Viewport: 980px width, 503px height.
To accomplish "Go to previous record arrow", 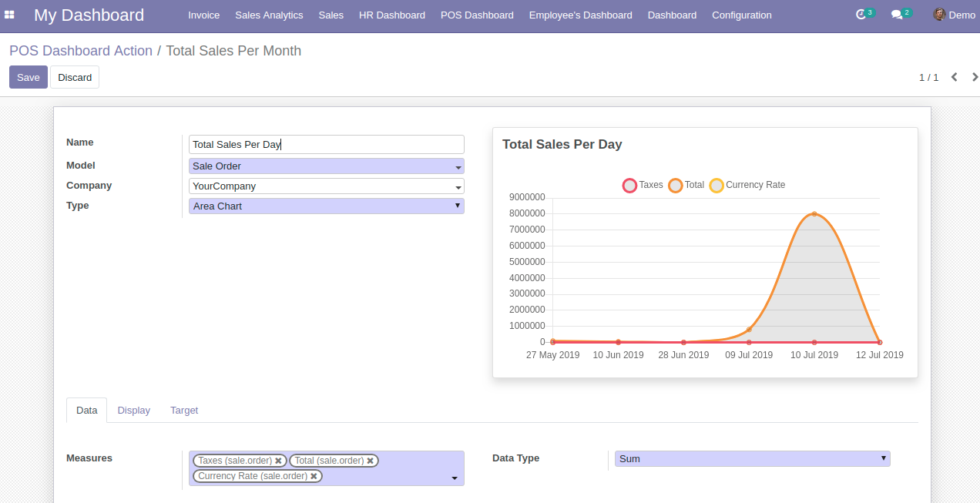I will coord(955,77).
